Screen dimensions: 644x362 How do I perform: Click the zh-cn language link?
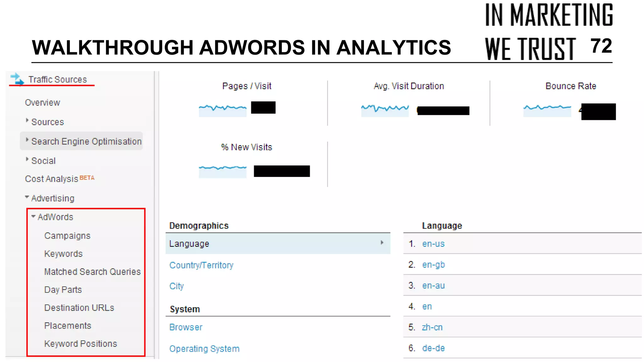click(x=432, y=327)
